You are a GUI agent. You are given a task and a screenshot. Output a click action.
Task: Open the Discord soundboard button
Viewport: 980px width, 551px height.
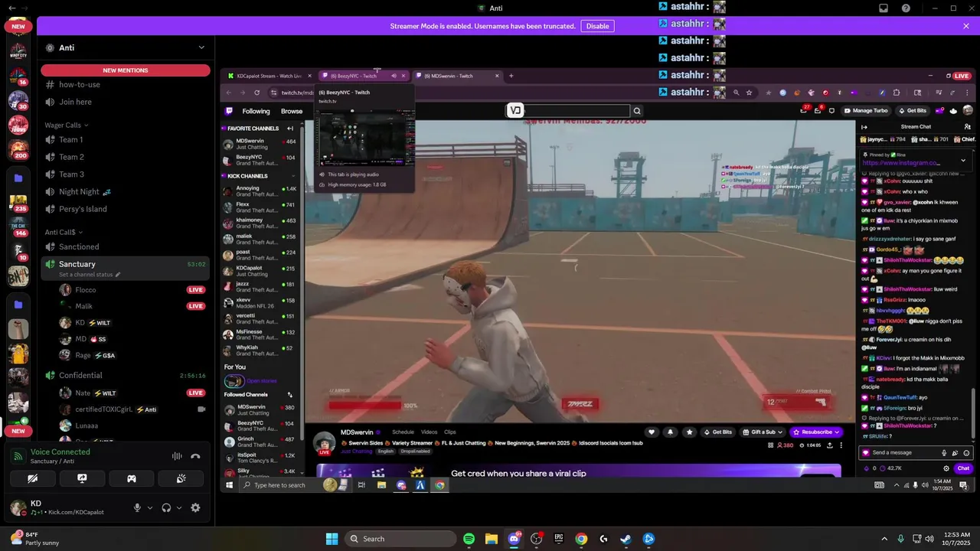pos(181,478)
